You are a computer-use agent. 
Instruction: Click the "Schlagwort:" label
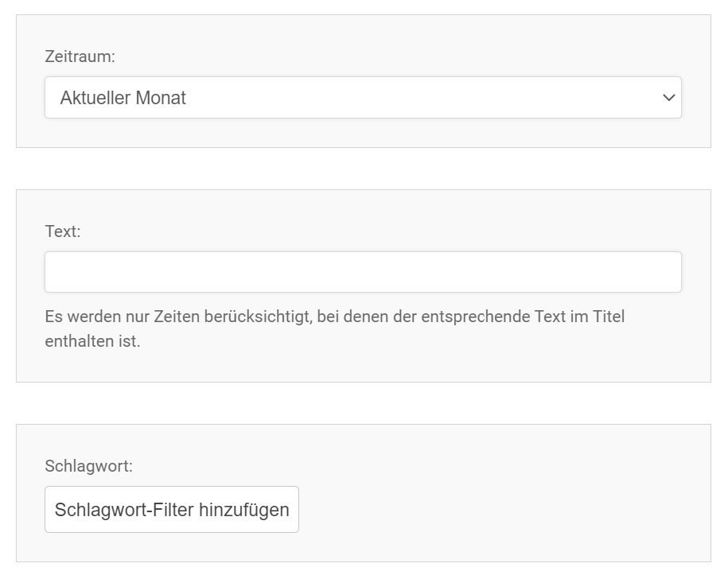(88, 466)
